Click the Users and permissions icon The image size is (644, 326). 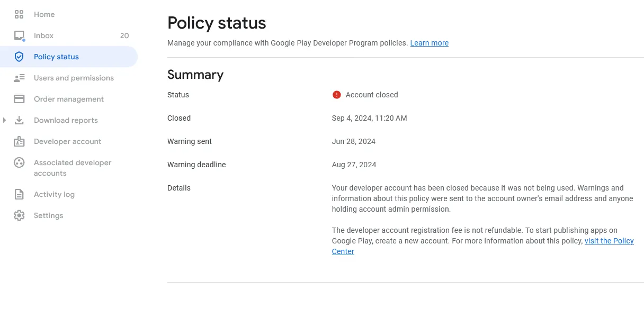[19, 78]
